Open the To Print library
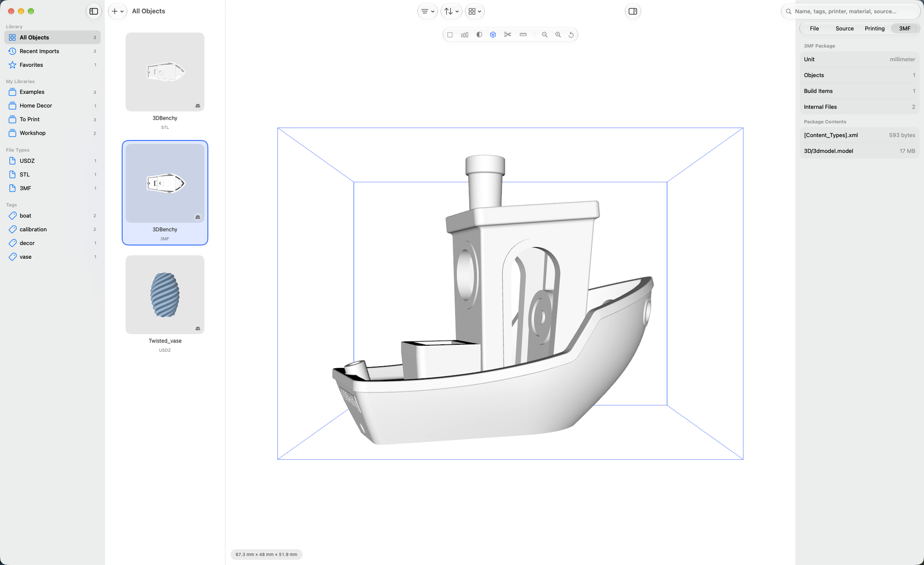This screenshot has width=924, height=565. click(52, 119)
